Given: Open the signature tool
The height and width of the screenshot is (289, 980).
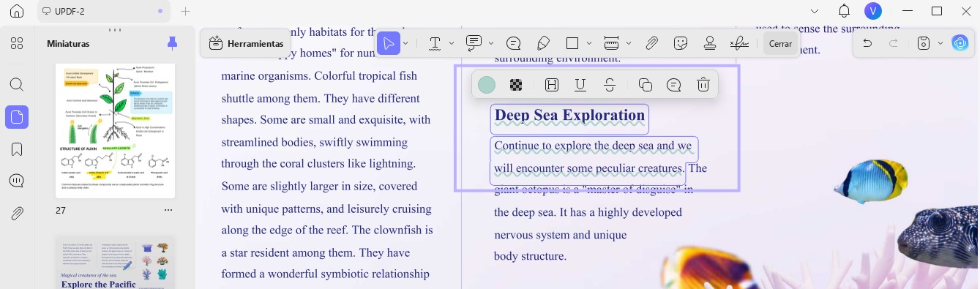Looking at the screenshot, I should [x=739, y=43].
